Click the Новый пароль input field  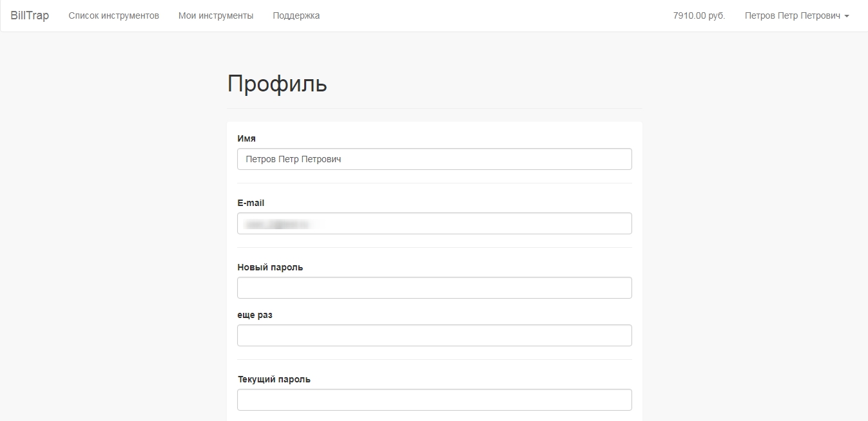point(434,288)
